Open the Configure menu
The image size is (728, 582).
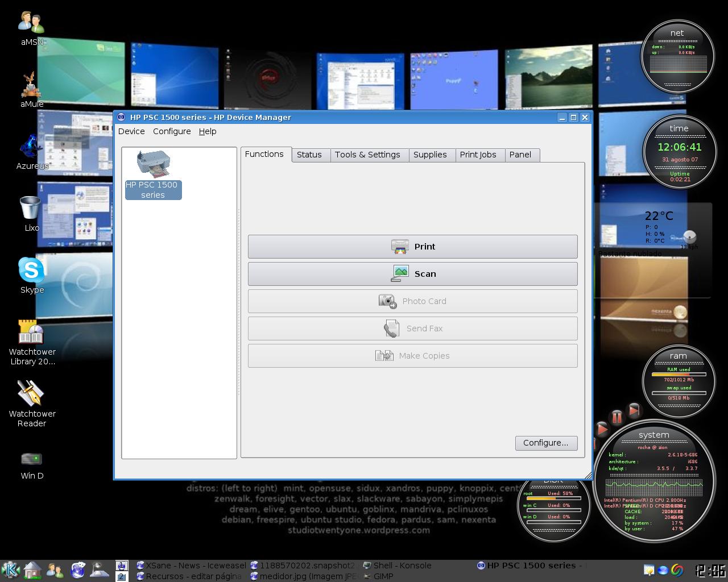click(172, 131)
